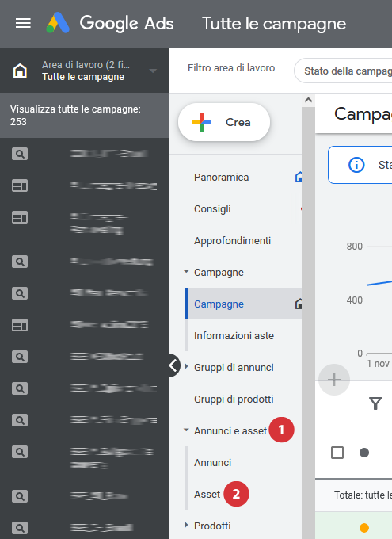
Task: Click the Crea button
Action: pos(224,122)
